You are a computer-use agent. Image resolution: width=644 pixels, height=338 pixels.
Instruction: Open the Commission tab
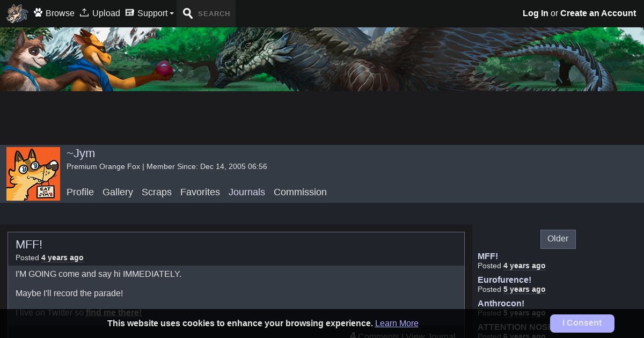pos(300,192)
